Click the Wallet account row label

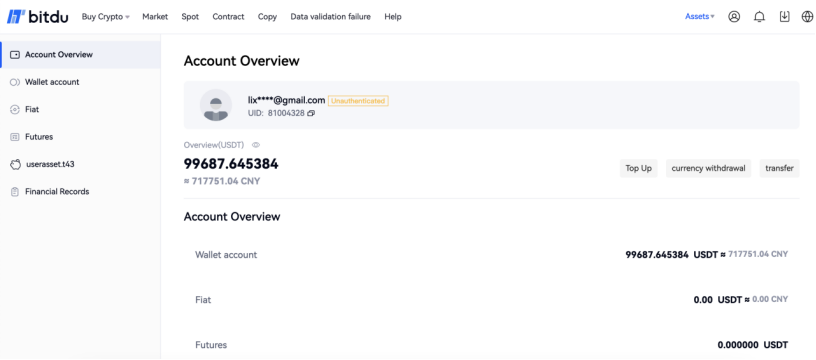tap(226, 255)
